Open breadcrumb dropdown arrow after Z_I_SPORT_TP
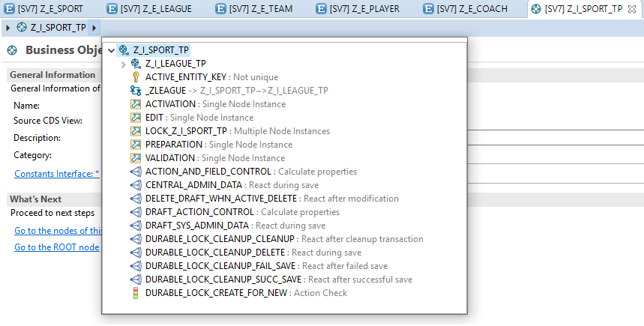The height and width of the screenshot is (326, 644). click(x=94, y=28)
